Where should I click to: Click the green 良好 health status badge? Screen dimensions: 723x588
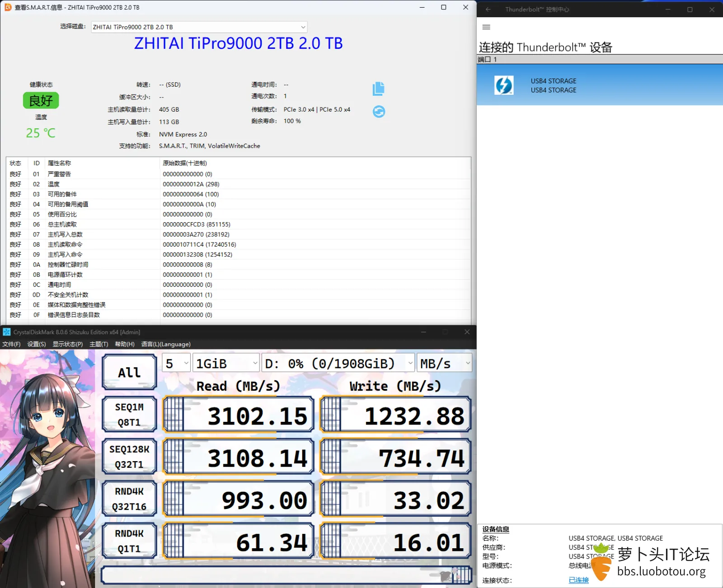pos(41,101)
